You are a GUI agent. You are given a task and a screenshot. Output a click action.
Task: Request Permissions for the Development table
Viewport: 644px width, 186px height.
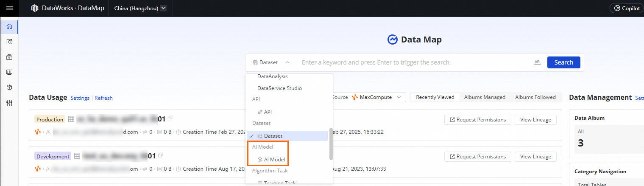pyautogui.click(x=478, y=157)
